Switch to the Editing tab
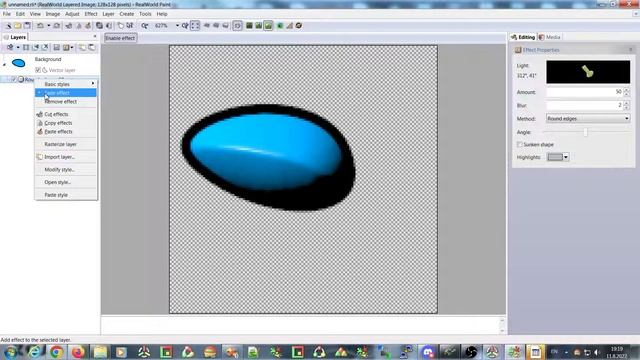The width and height of the screenshot is (640, 360). coord(523,37)
